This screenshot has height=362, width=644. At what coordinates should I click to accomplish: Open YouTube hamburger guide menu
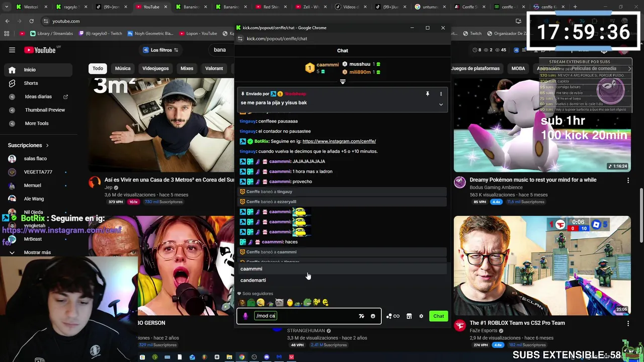click(x=12, y=50)
